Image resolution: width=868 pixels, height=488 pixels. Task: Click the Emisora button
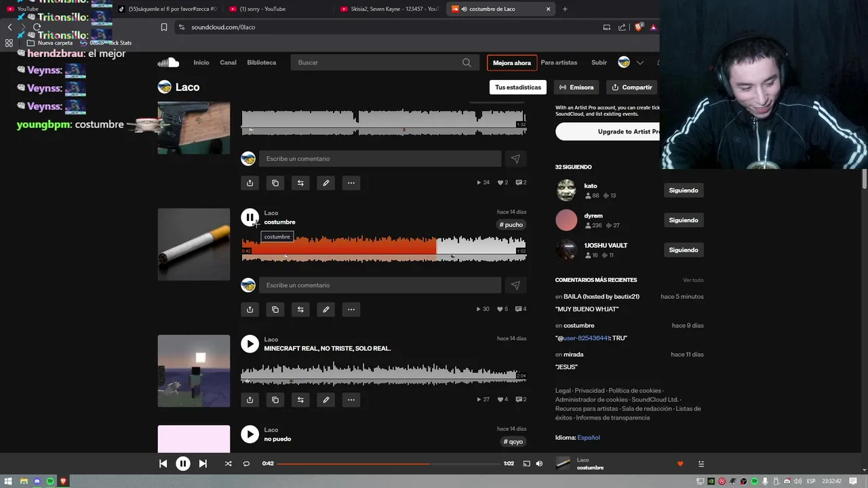(576, 87)
